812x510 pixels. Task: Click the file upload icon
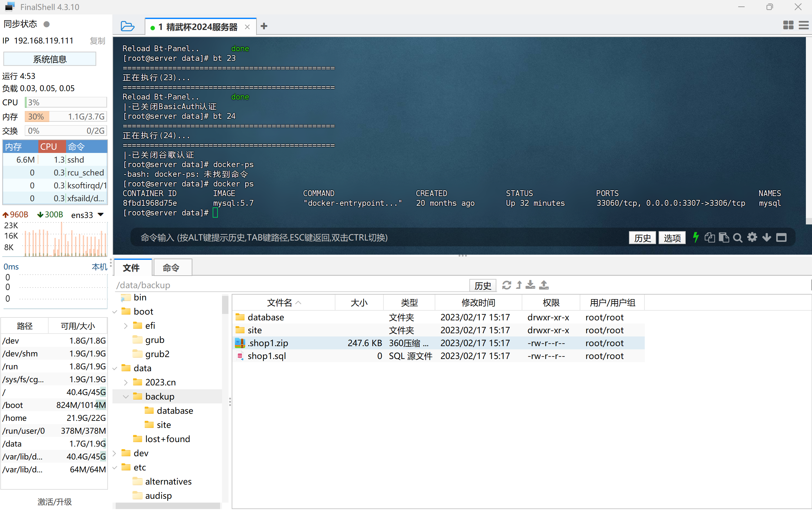click(x=544, y=285)
